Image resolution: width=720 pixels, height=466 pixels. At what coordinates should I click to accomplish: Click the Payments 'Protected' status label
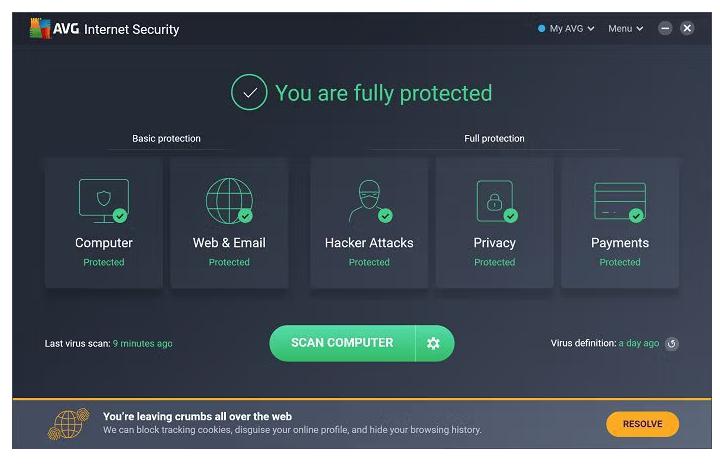619,262
